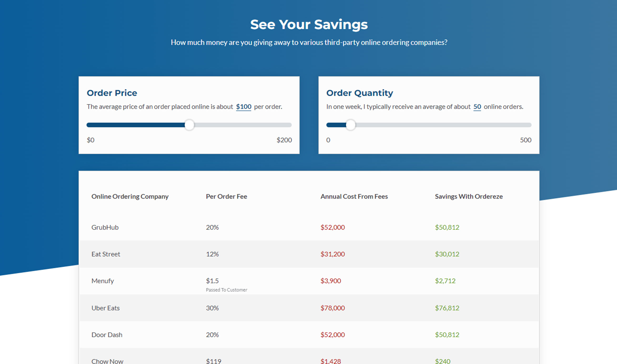Click the 'Door Dash' company cell
The height and width of the screenshot is (364, 617).
pyautogui.click(x=107, y=335)
